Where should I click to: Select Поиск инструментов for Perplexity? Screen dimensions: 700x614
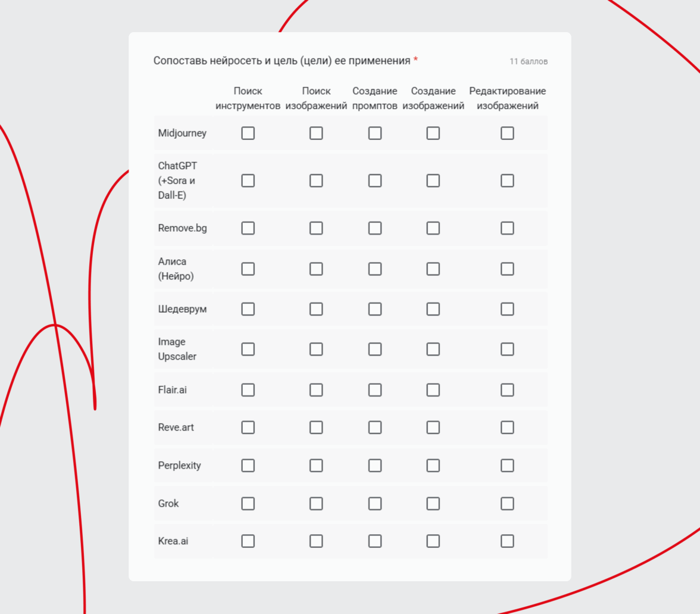248,465
